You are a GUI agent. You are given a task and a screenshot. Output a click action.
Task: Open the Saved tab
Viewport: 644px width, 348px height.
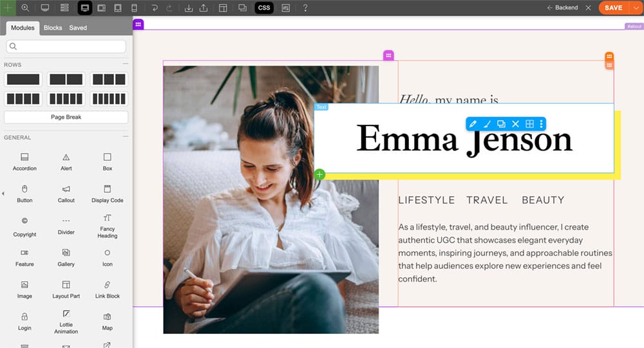[78, 28]
